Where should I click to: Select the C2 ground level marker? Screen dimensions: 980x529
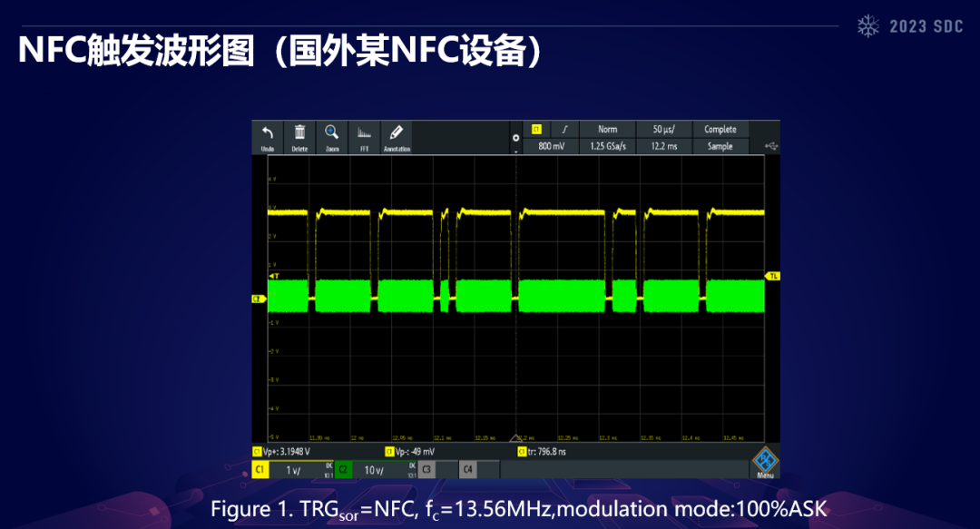point(258,299)
